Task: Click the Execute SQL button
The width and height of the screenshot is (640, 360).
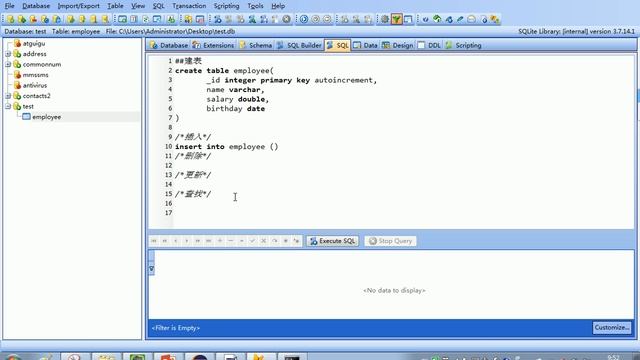Action: pyautogui.click(x=333, y=241)
